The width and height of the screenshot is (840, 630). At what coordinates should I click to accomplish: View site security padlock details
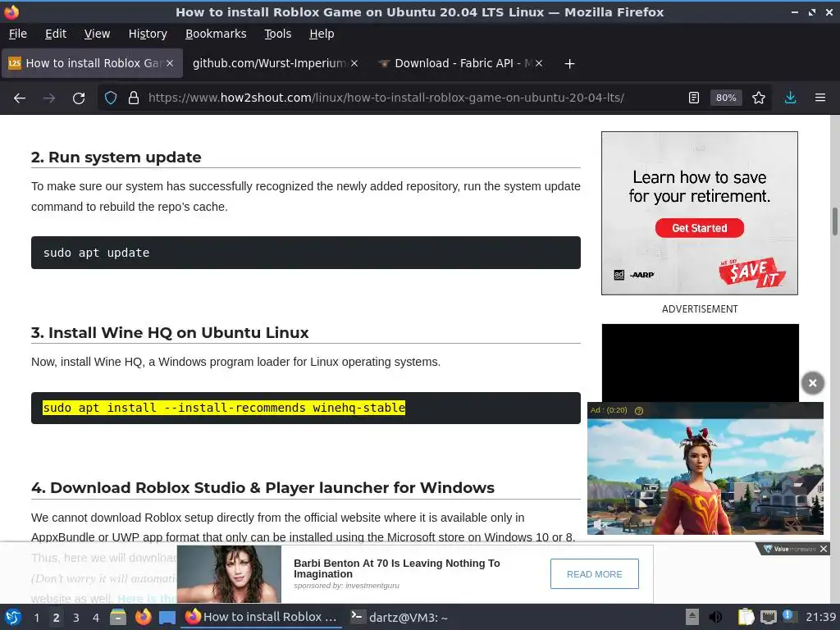coord(134,98)
